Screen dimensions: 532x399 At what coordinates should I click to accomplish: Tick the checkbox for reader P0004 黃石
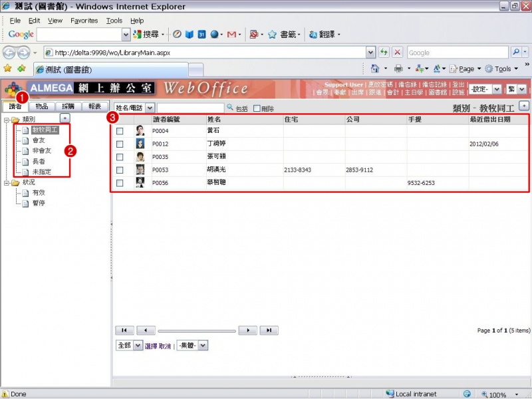(120, 131)
